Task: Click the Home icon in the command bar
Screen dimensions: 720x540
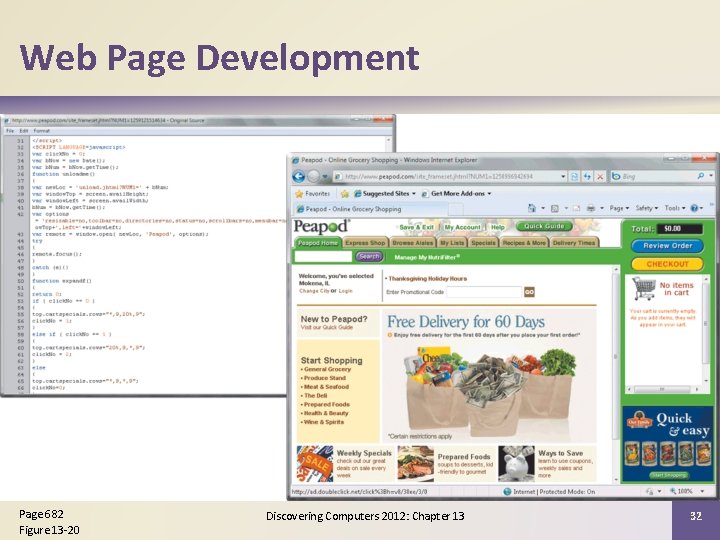Action: click(532, 208)
